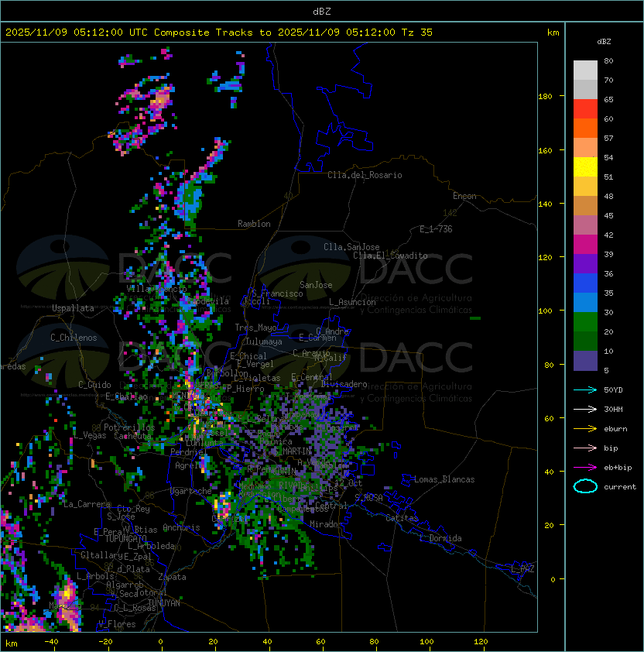Screen dimensions: 644x652
Task: Click the white 30HM arrow icon
Action: tap(585, 410)
